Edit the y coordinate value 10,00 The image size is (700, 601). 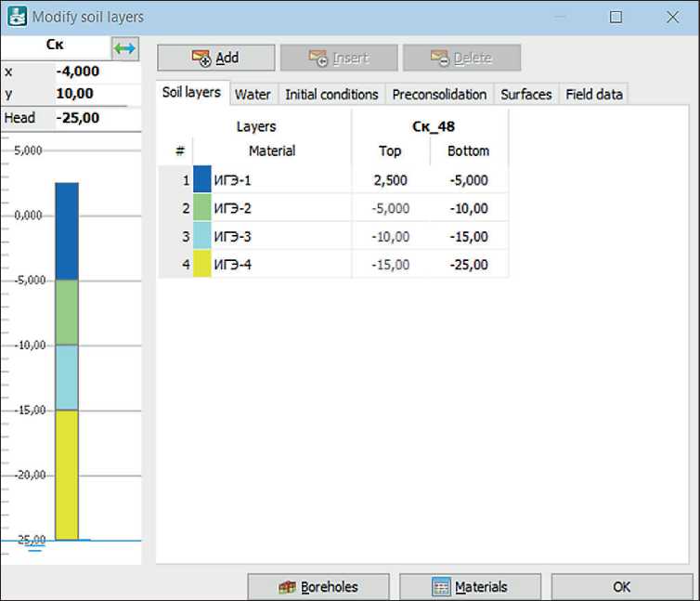click(x=97, y=95)
